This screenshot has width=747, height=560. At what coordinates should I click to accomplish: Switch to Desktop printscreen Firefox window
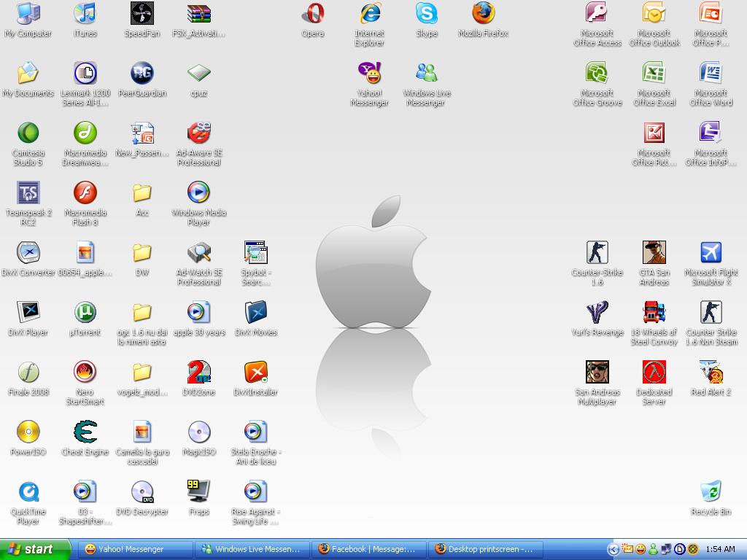click(x=485, y=550)
